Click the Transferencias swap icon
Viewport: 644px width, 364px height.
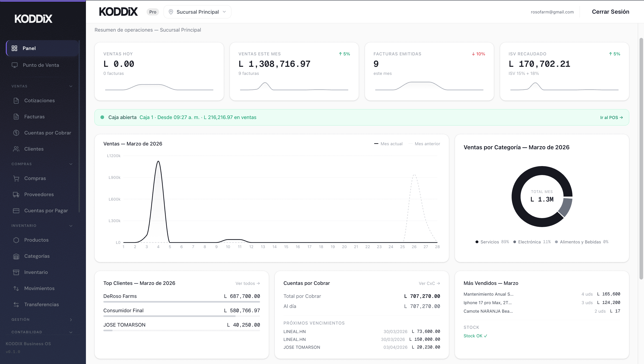pyautogui.click(x=16, y=305)
